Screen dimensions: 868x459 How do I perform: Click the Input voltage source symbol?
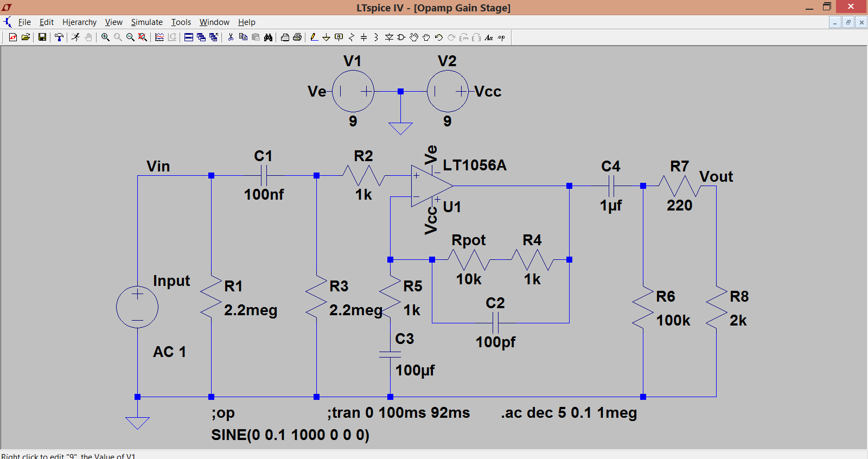pyautogui.click(x=137, y=307)
